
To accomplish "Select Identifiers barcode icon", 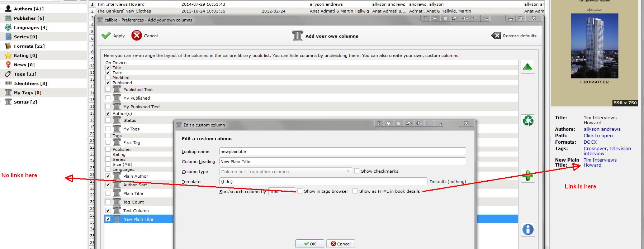I will click(x=8, y=83).
